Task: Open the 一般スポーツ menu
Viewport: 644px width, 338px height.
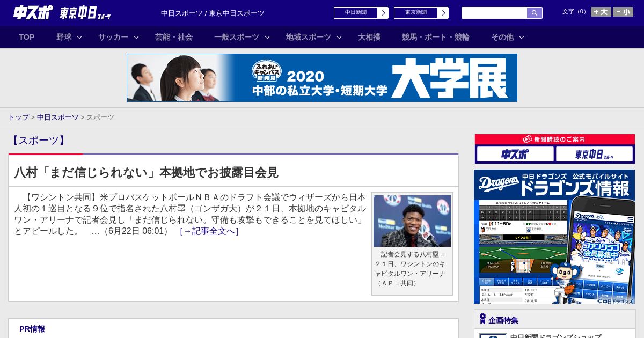Action: pos(237,37)
